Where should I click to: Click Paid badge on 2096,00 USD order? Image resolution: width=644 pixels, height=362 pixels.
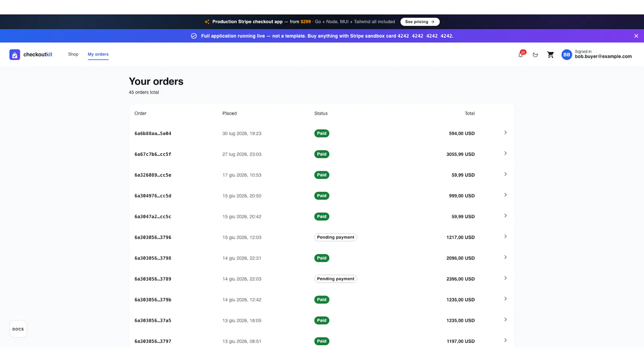(322, 258)
